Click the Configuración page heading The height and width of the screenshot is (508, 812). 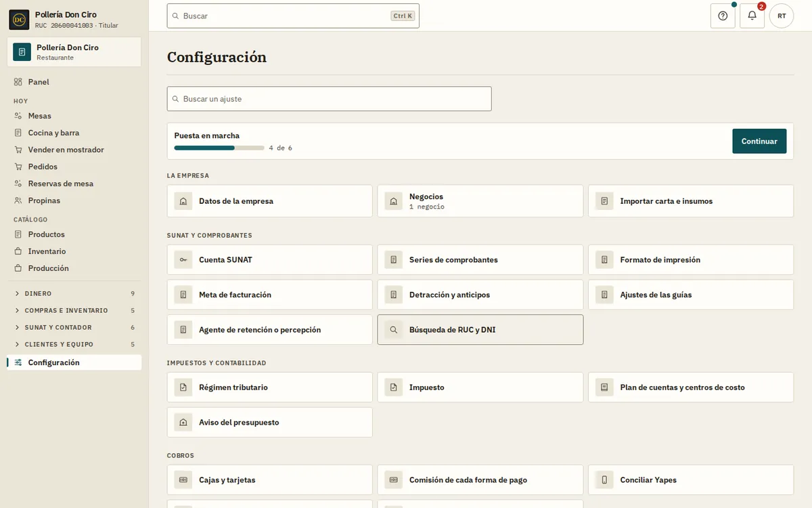[x=217, y=57]
